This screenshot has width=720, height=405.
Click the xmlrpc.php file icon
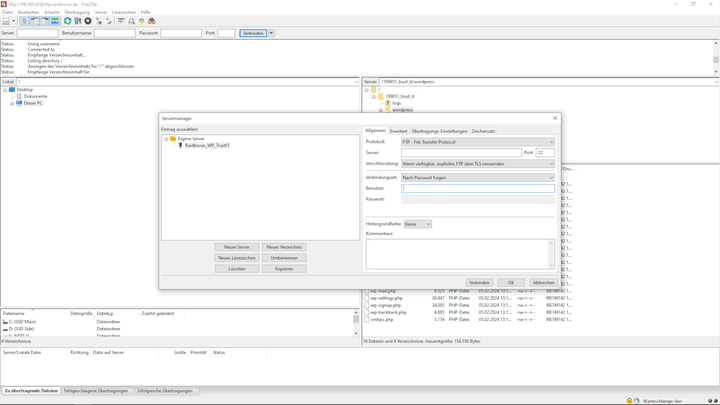(x=367, y=319)
